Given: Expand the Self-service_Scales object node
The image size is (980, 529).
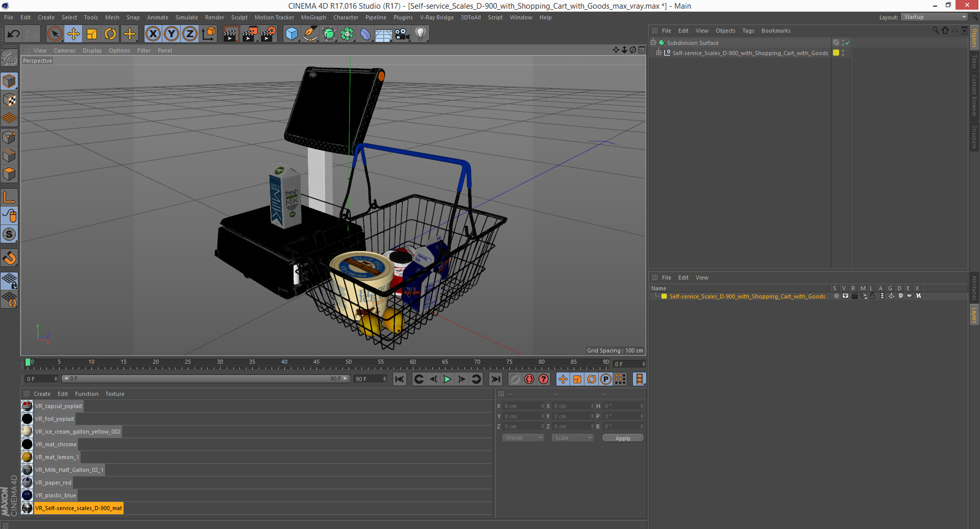Looking at the screenshot, I should click(659, 53).
